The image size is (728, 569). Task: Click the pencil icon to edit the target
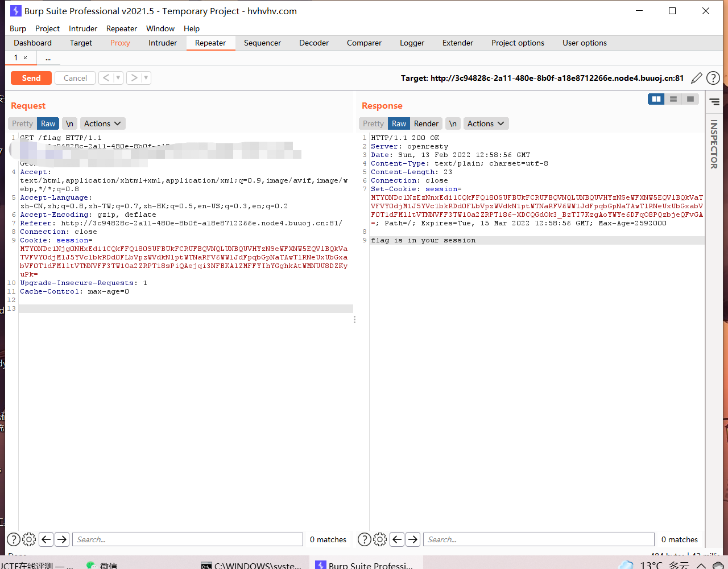click(696, 78)
